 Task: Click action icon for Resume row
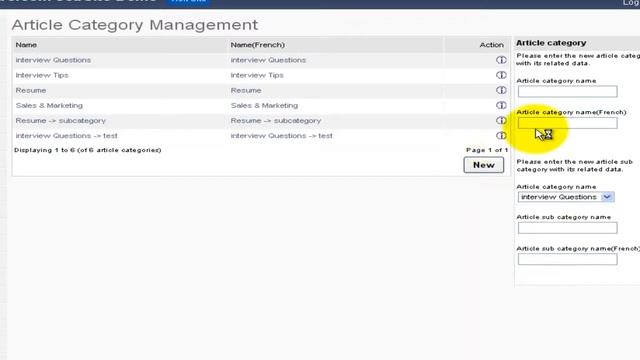tap(501, 90)
